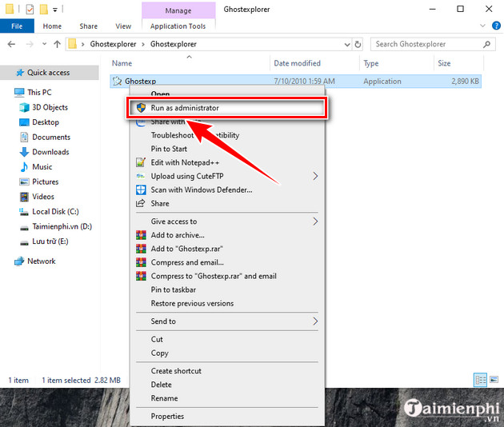The width and height of the screenshot is (504, 427).
Task: Choose Run as administrator from context menu
Action: (x=227, y=108)
